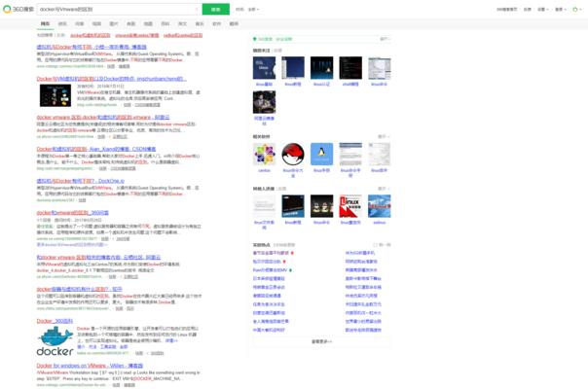Image resolution: width=588 pixels, height=389 pixels.
Task: Switch to the 图片 tab
Action: click(x=114, y=23)
